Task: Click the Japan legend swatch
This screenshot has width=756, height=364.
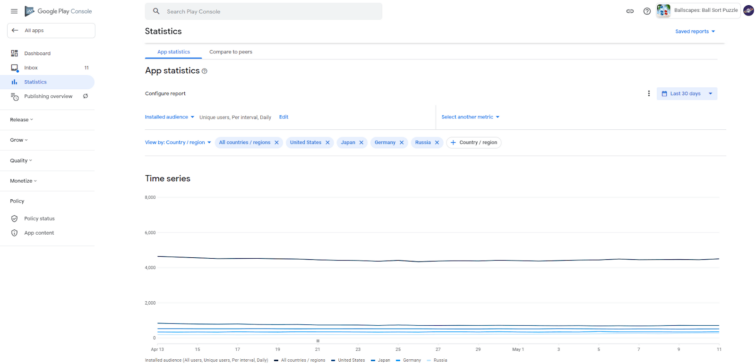Action: pos(374,360)
